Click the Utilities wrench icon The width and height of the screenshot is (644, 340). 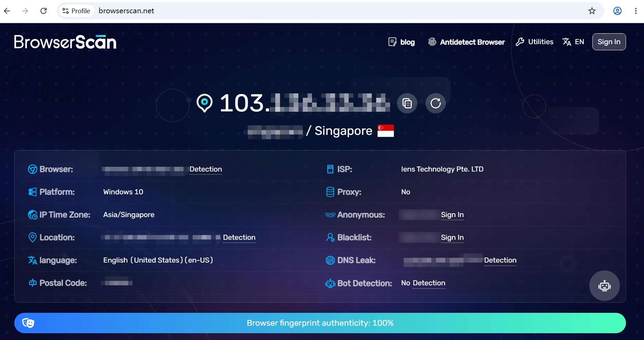coord(520,42)
